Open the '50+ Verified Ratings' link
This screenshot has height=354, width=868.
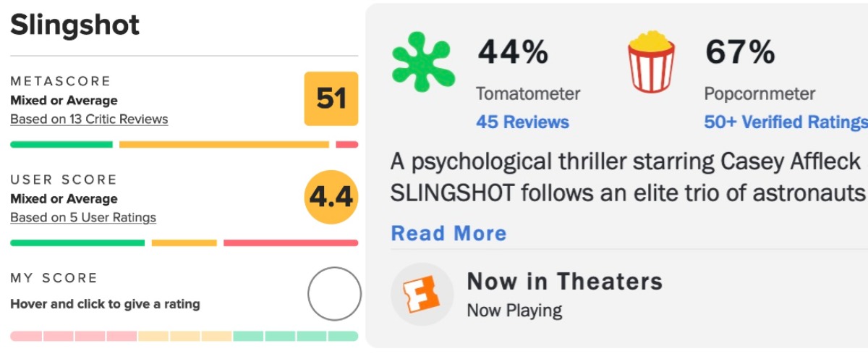[x=786, y=122]
